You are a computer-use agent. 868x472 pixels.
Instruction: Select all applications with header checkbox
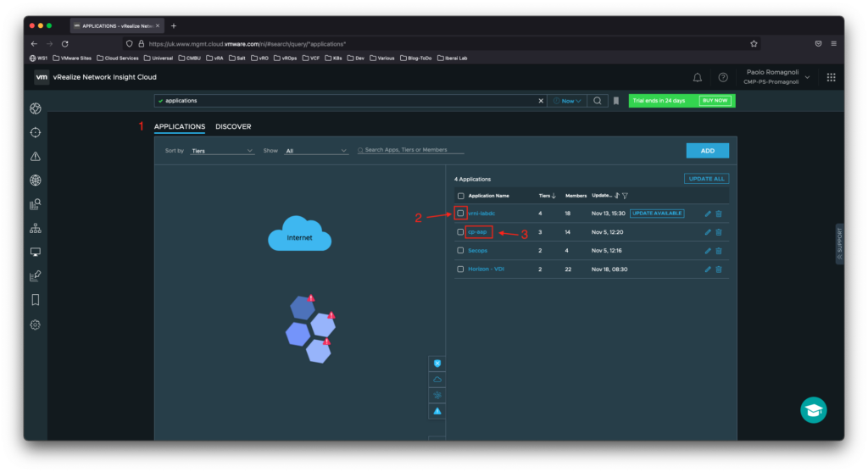[460, 196]
